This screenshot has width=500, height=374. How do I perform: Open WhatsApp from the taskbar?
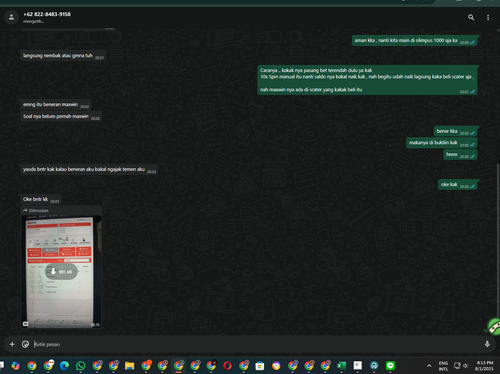[x=80, y=366]
